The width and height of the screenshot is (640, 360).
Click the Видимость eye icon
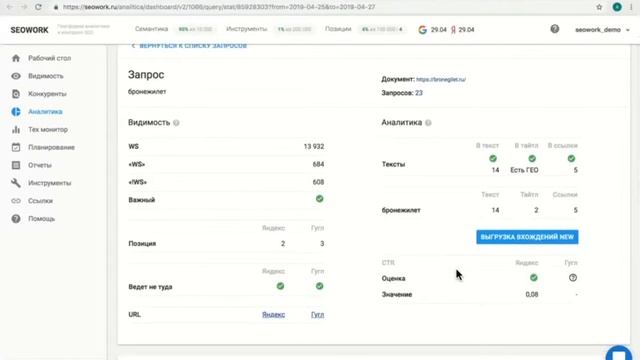[x=16, y=76]
